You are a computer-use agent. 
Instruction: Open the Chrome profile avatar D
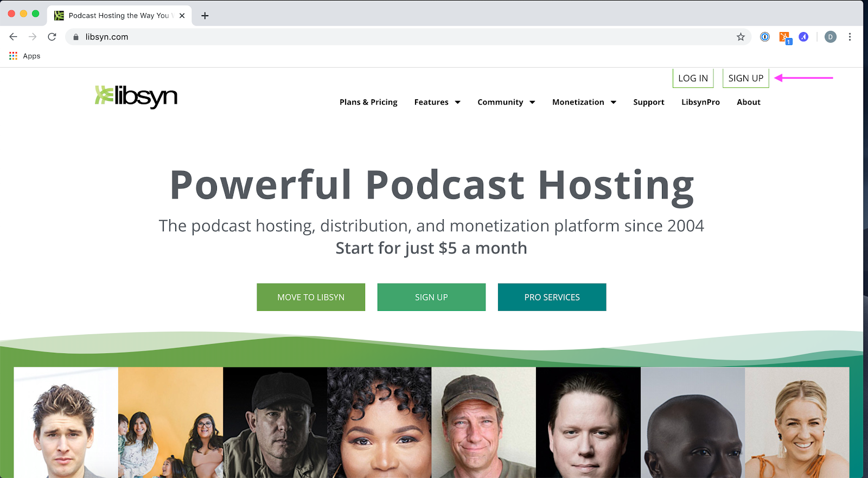click(830, 37)
